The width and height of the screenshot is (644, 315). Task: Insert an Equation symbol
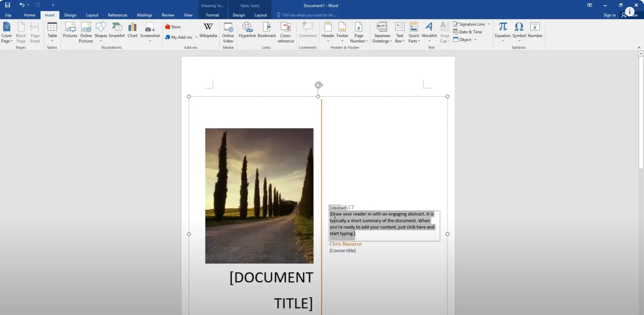click(503, 30)
